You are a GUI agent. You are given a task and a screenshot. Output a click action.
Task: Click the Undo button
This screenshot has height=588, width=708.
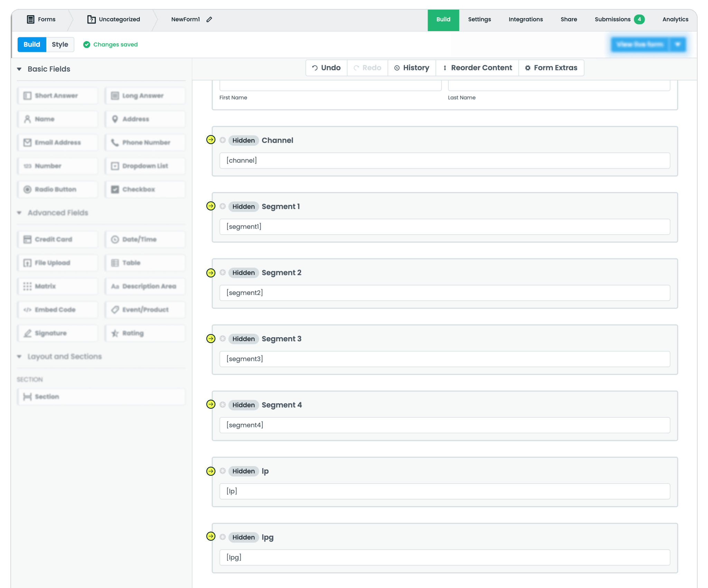pos(326,68)
